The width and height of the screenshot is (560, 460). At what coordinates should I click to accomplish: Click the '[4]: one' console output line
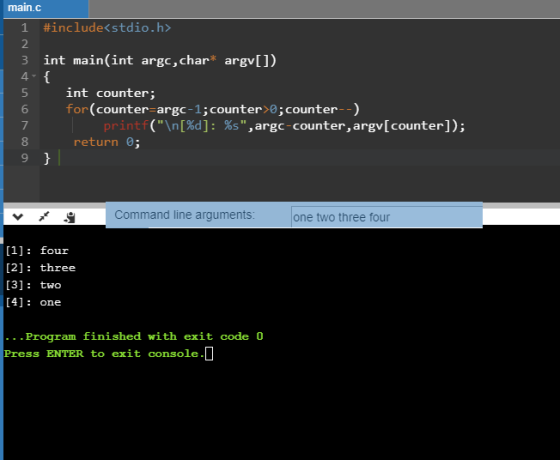click(33, 302)
